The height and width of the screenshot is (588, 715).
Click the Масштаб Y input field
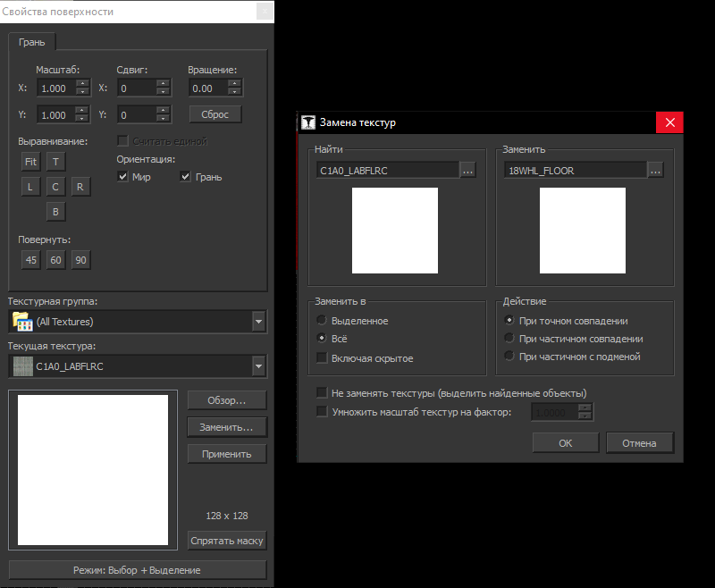coord(56,115)
